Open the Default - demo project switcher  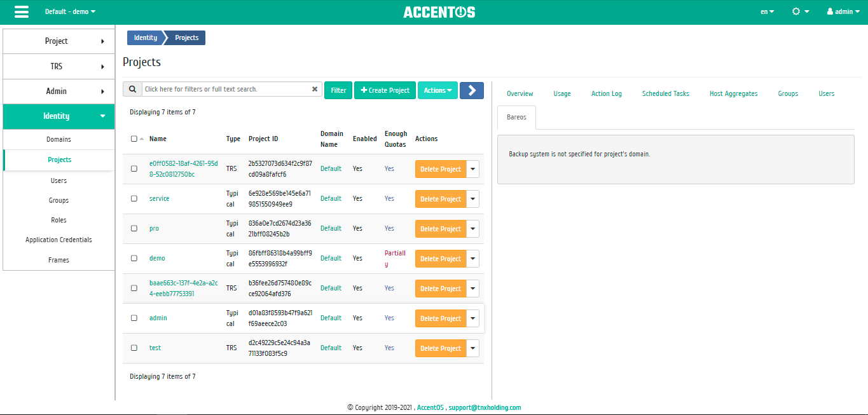(x=71, y=11)
